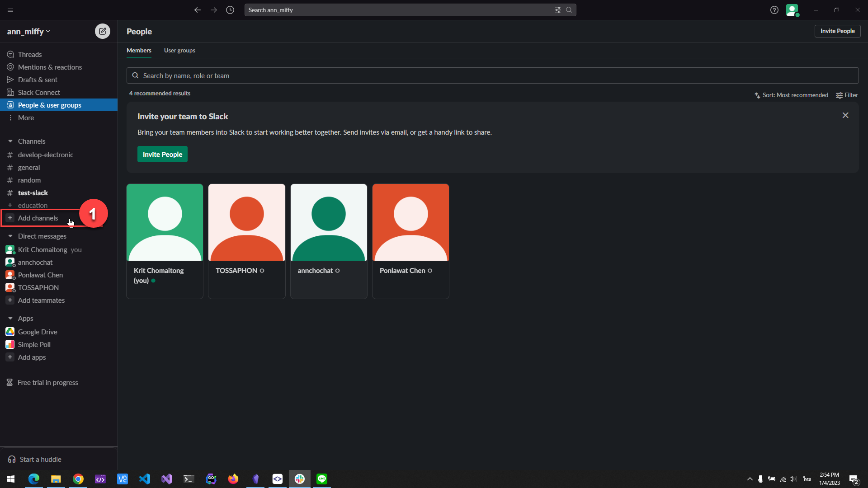
Task: Select People & user groups
Action: click(x=59, y=105)
